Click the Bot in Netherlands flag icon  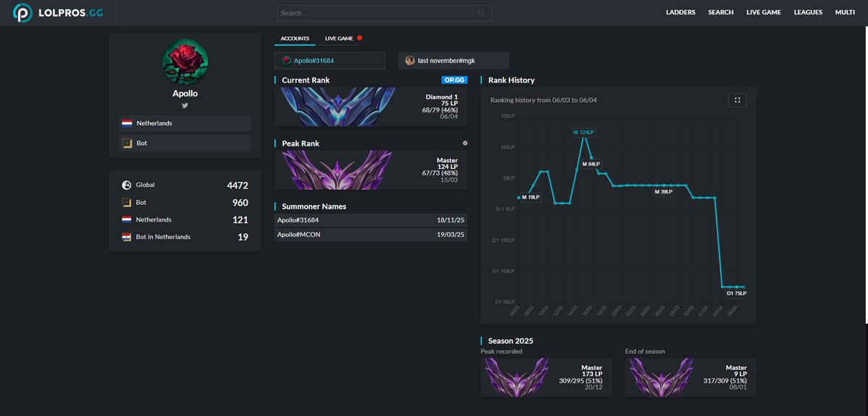click(x=126, y=236)
